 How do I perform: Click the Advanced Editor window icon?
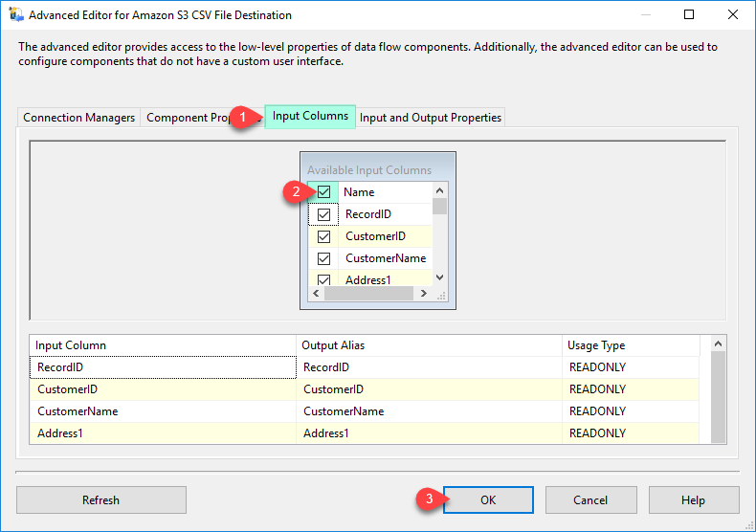pyautogui.click(x=16, y=14)
